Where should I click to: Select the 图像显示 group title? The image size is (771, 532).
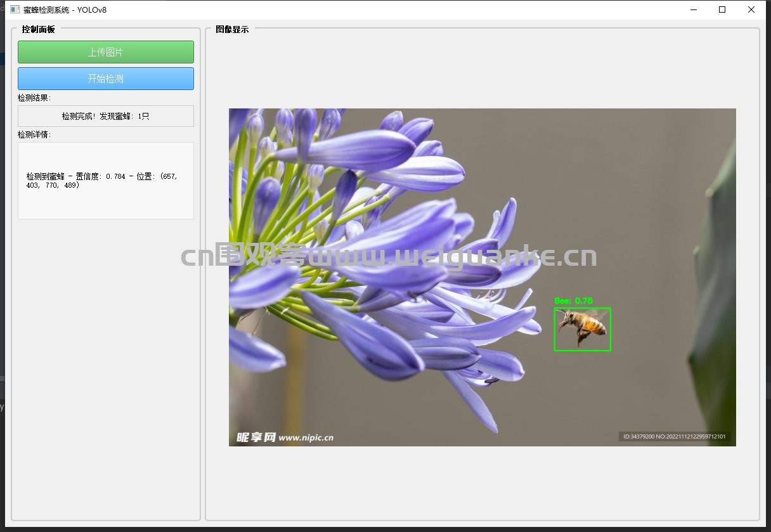point(232,29)
